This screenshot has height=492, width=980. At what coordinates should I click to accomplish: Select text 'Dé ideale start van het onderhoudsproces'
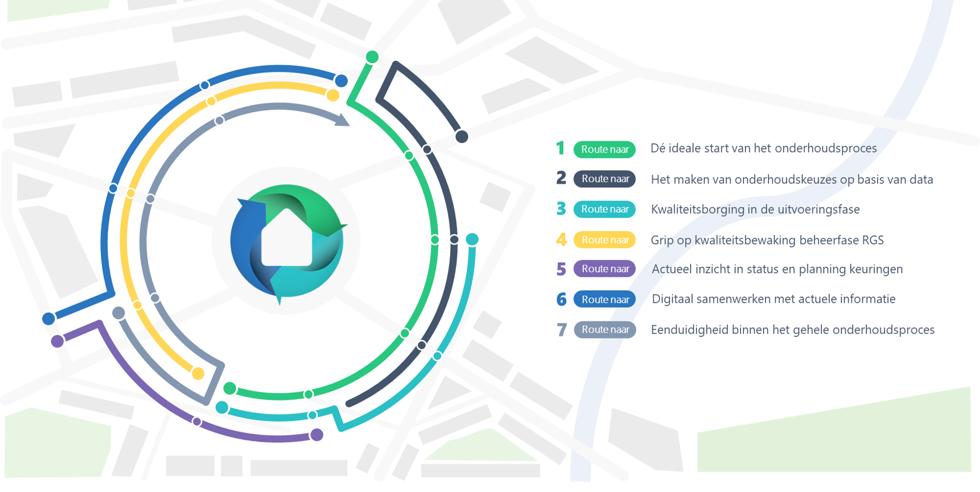[x=763, y=149]
